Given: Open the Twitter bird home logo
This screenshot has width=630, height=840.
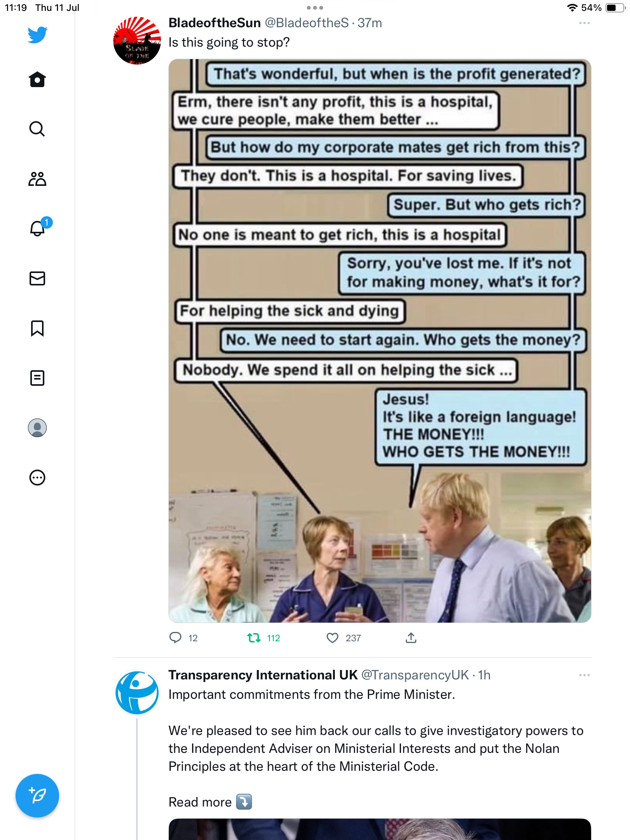Looking at the screenshot, I should (37, 35).
